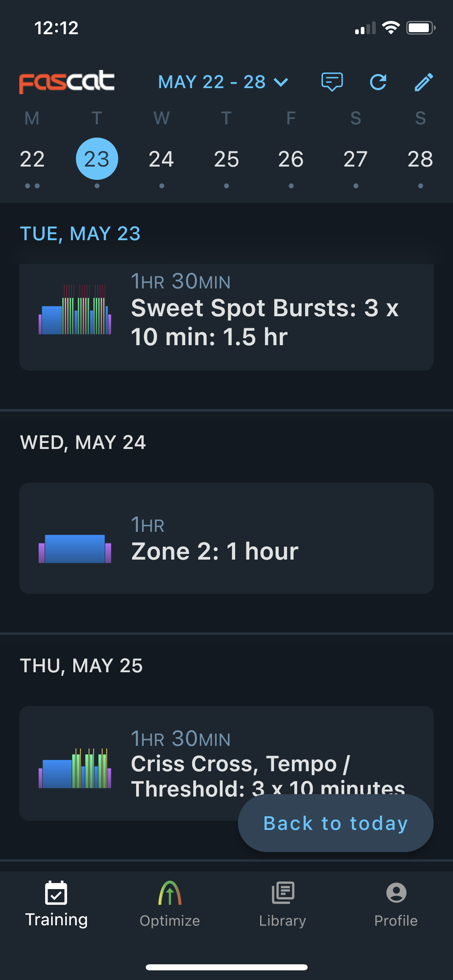Select Monday 22 in week strip
The width and height of the screenshot is (453, 980).
32,159
